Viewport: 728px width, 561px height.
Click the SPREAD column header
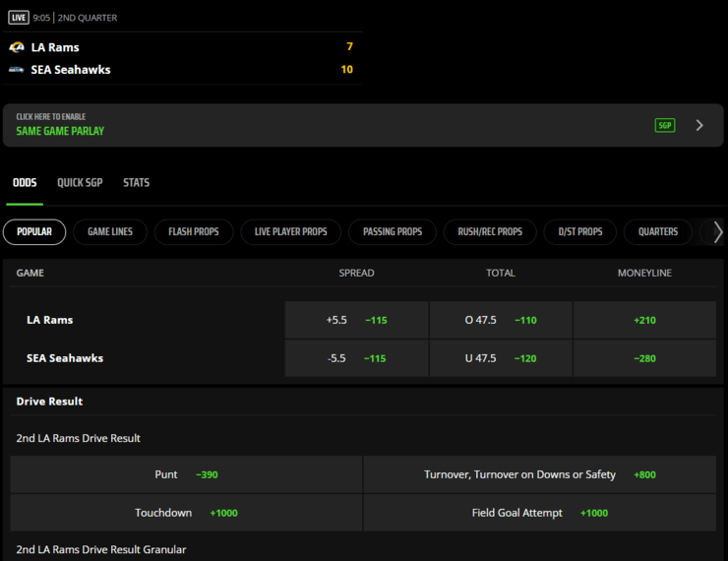coord(356,273)
